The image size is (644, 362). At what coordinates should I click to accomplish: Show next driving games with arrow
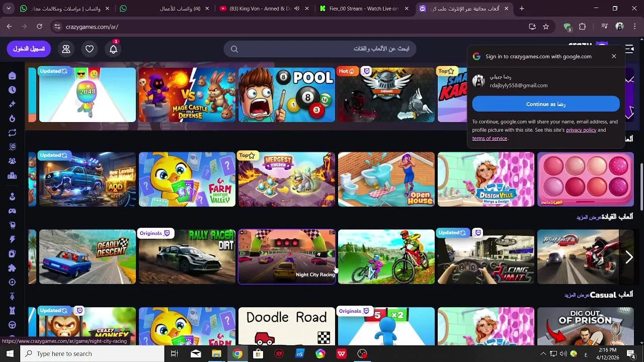[x=629, y=257]
